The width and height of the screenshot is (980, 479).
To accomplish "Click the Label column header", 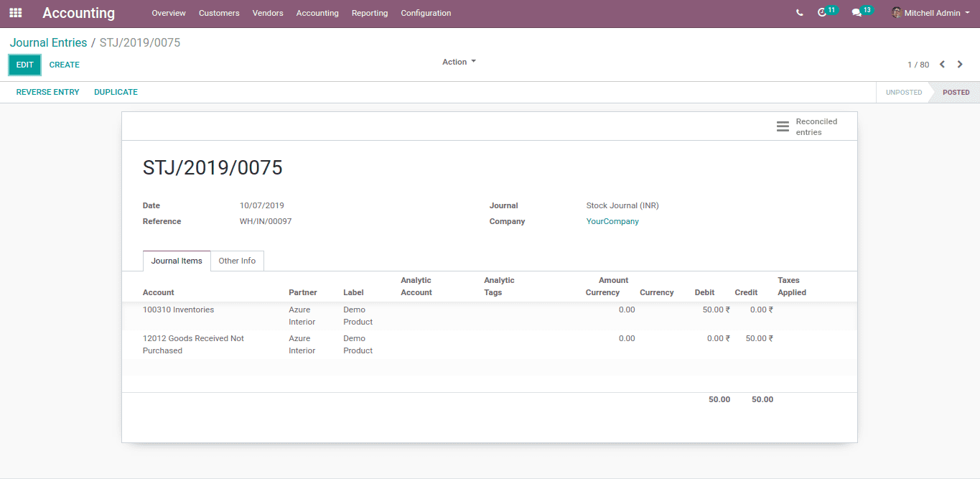I will coord(353,292).
